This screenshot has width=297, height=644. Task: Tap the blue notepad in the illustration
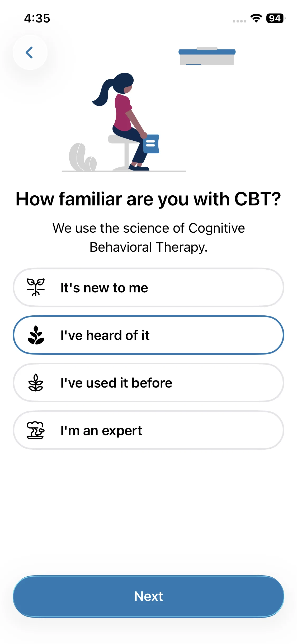coord(151,144)
